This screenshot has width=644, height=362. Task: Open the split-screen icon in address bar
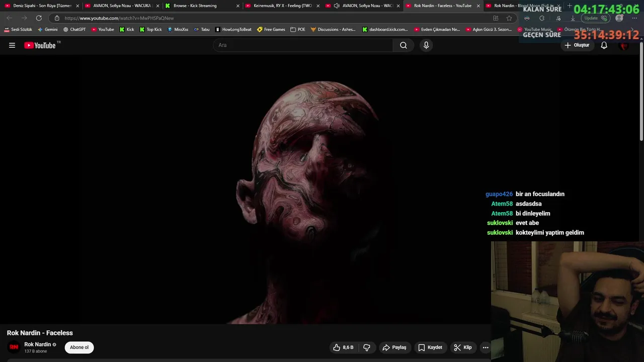click(x=496, y=18)
